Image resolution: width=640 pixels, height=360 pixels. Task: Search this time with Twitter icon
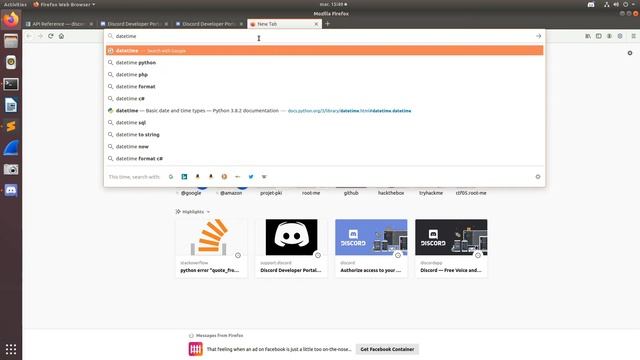tap(251, 177)
